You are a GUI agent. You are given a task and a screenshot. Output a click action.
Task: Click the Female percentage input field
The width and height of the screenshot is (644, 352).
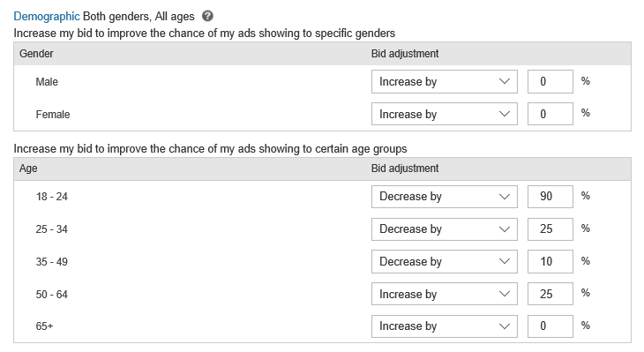(550, 114)
